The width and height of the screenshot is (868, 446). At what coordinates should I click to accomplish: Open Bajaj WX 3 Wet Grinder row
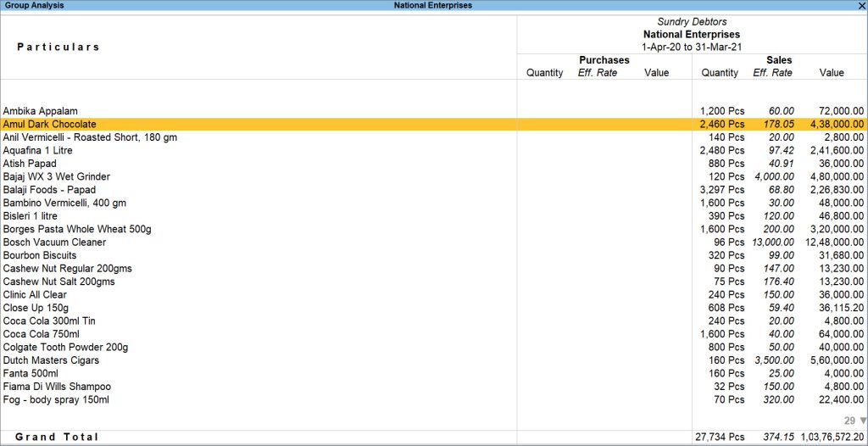[434, 176]
